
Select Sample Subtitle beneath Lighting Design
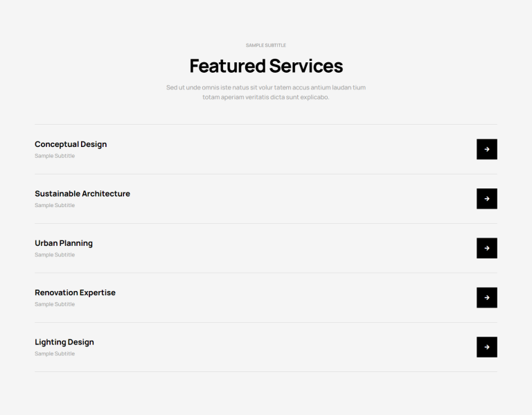55,353
